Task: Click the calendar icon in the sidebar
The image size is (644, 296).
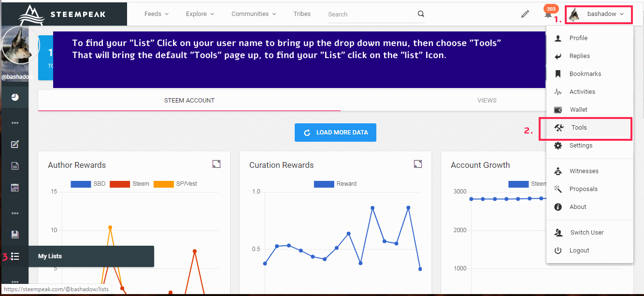Action: (15, 188)
